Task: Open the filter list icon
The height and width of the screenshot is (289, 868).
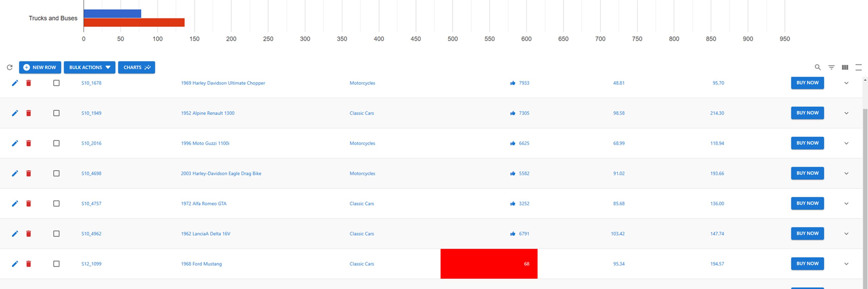Action: pyautogui.click(x=831, y=67)
